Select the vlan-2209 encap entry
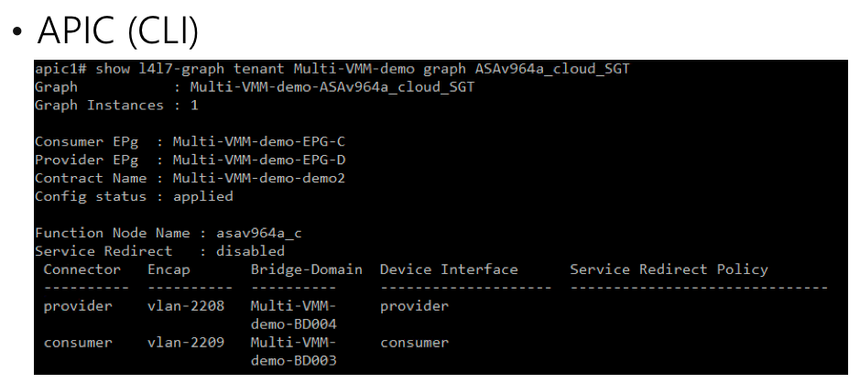860x386 pixels. pyautogui.click(x=186, y=343)
